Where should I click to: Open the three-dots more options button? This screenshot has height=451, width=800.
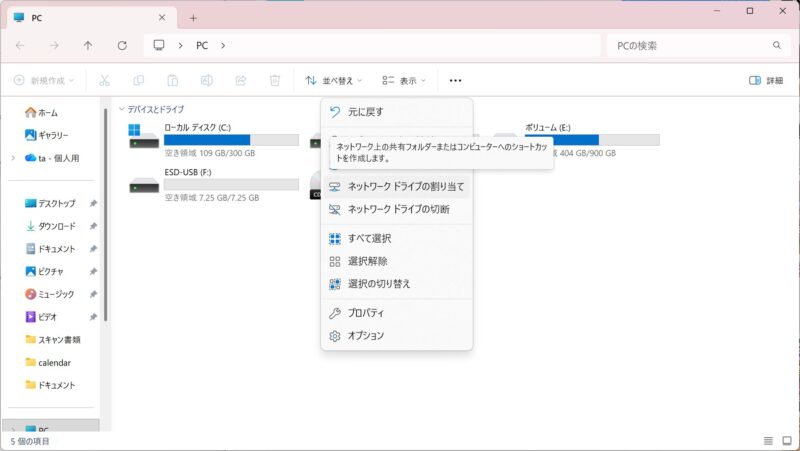point(455,80)
